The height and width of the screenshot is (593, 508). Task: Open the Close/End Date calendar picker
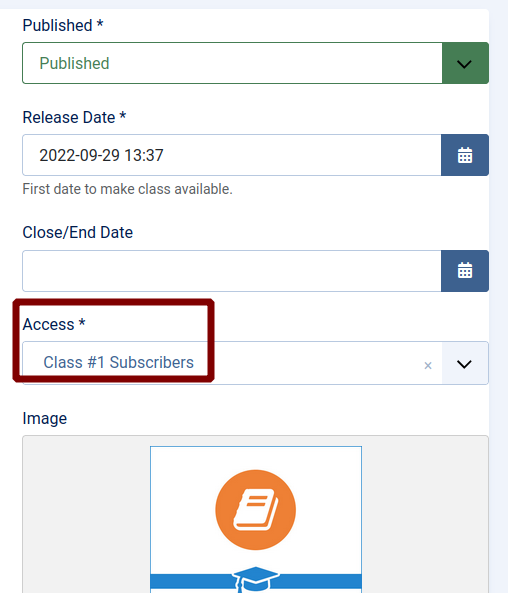[465, 271]
